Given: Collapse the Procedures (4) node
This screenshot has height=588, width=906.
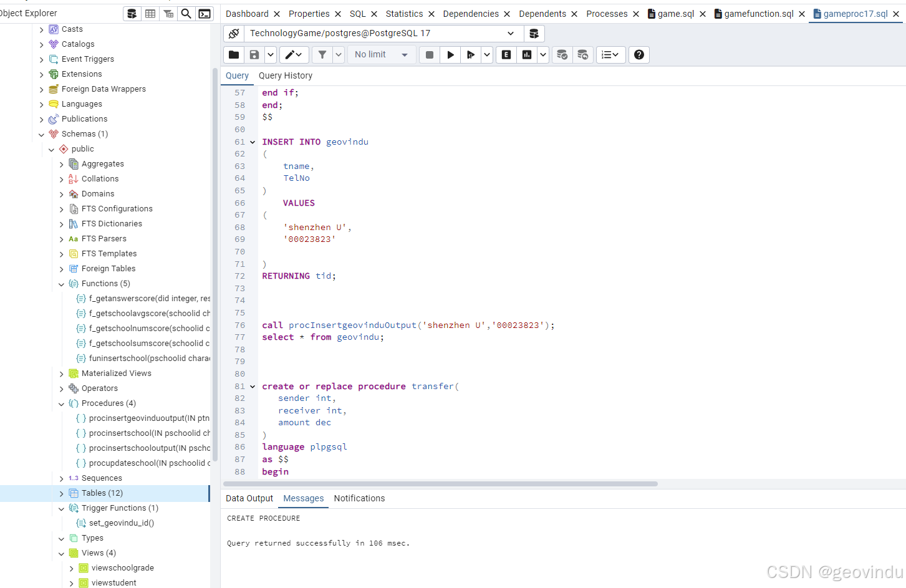Looking at the screenshot, I should point(62,403).
